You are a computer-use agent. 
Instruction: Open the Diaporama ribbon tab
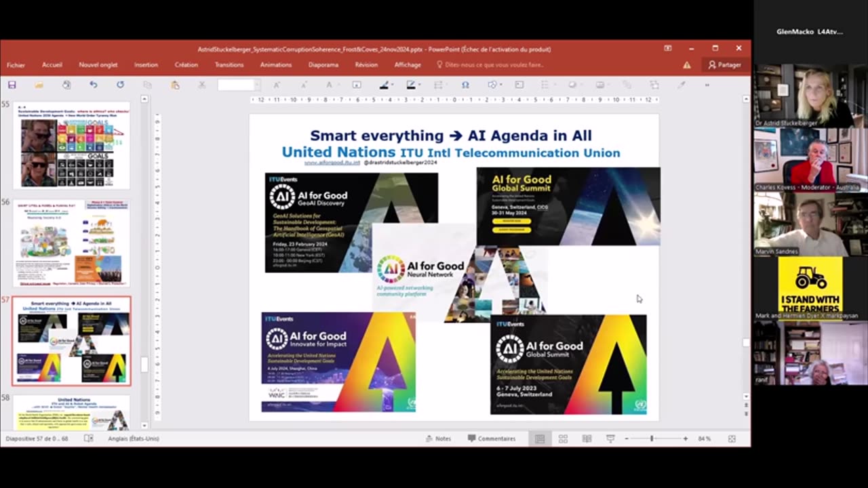(323, 65)
